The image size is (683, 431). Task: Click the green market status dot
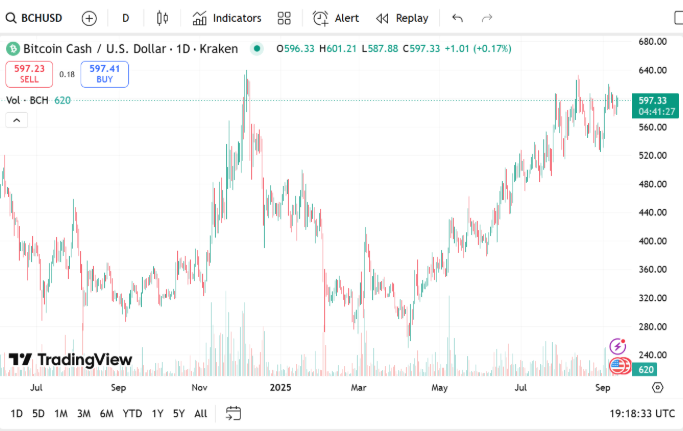[x=257, y=48]
